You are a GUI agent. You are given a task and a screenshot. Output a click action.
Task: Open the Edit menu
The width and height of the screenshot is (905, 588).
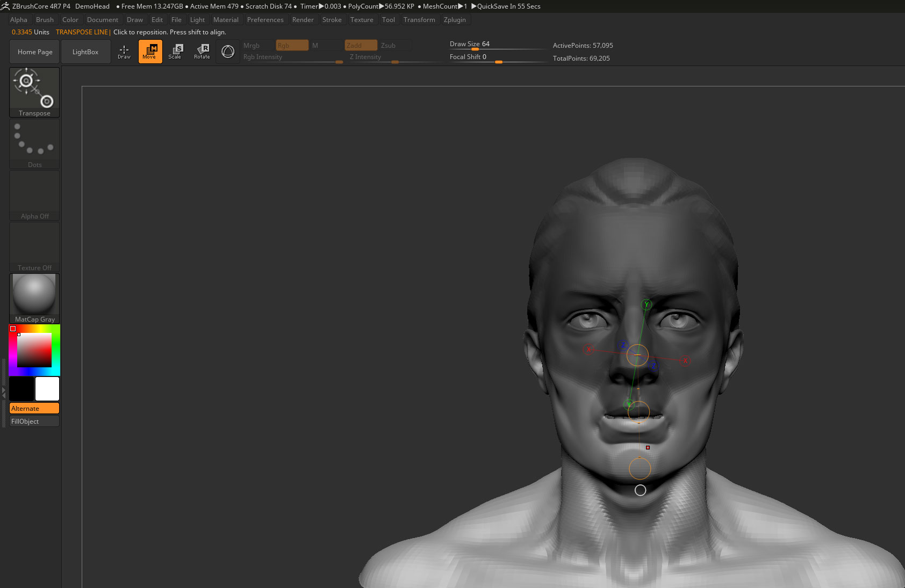[157, 20]
